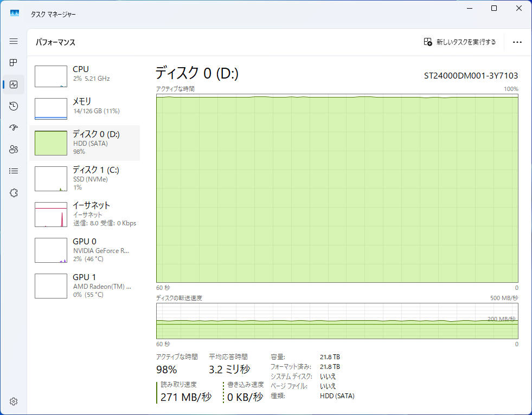This screenshot has width=532, height=415.
Task: Open the three-dot more options menu
Action: [x=517, y=42]
